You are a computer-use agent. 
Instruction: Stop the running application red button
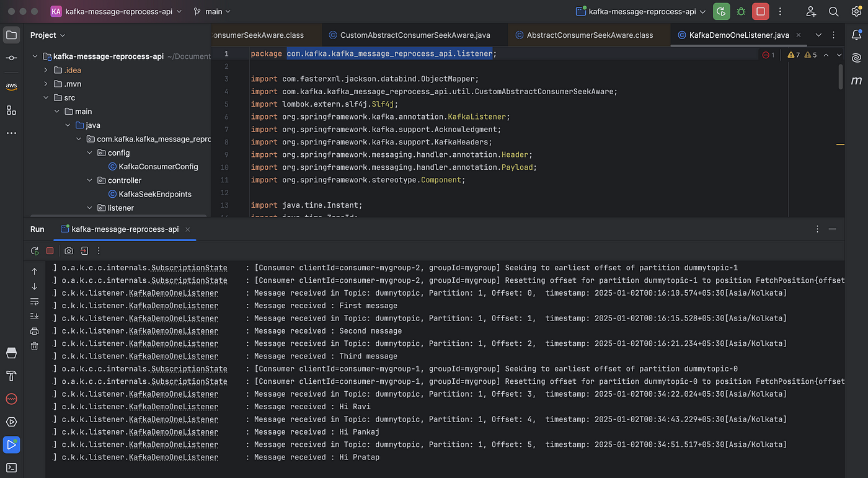pyautogui.click(x=761, y=11)
